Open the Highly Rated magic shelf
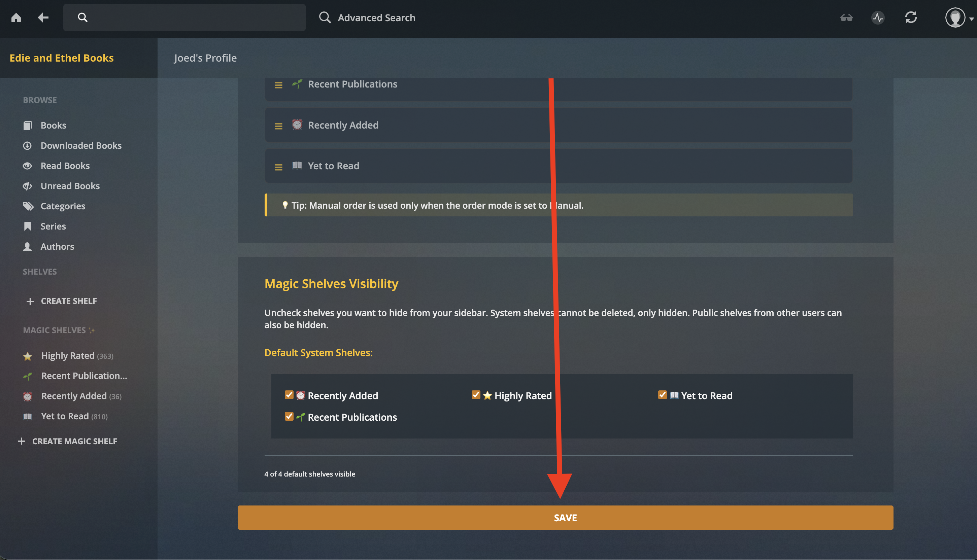This screenshot has height=560, width=977. point(68,356)
